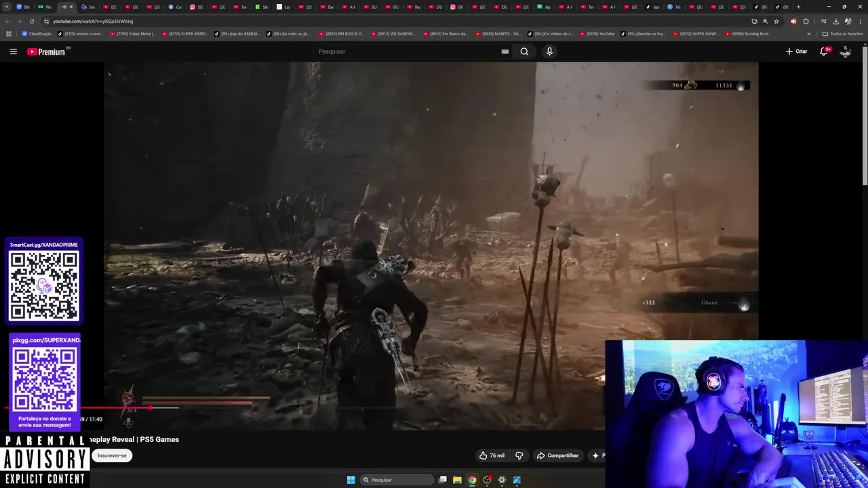Open the media control icon in toolbar
Screen dimensions: 868x488
pos(823,21)
